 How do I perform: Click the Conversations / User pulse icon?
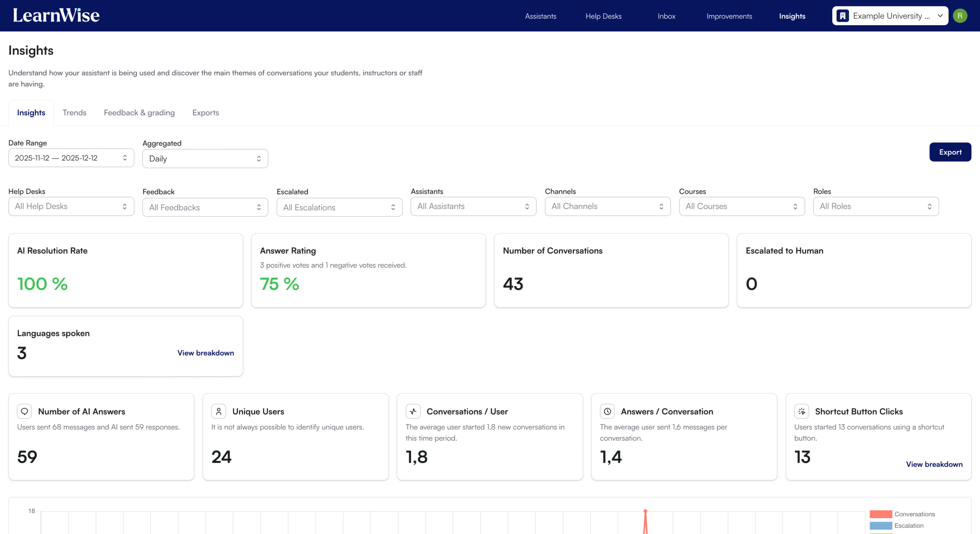[x=413, y=411]
